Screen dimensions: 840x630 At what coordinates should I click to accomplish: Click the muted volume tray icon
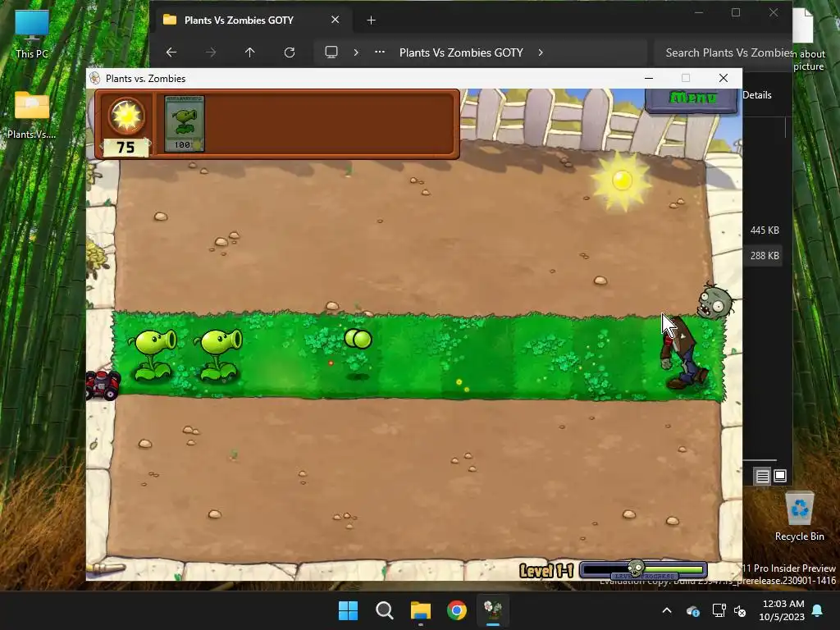740,610
